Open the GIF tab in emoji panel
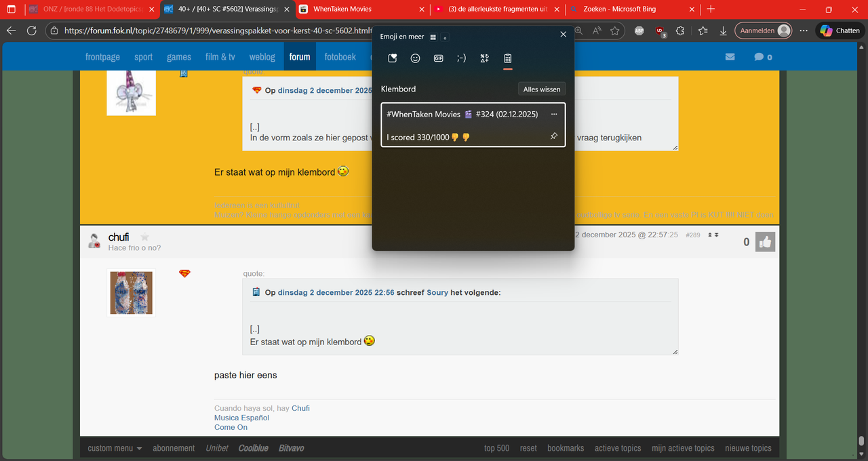The width and height of the screenshot is (868, 461). 439,58
